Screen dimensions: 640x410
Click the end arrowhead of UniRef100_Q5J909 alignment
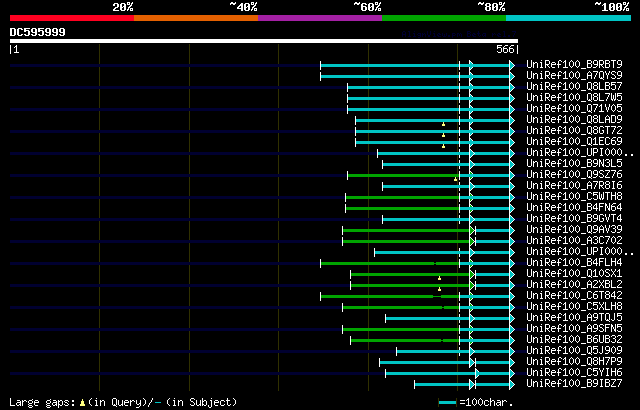pyautogui.click(x=512, y=352)
